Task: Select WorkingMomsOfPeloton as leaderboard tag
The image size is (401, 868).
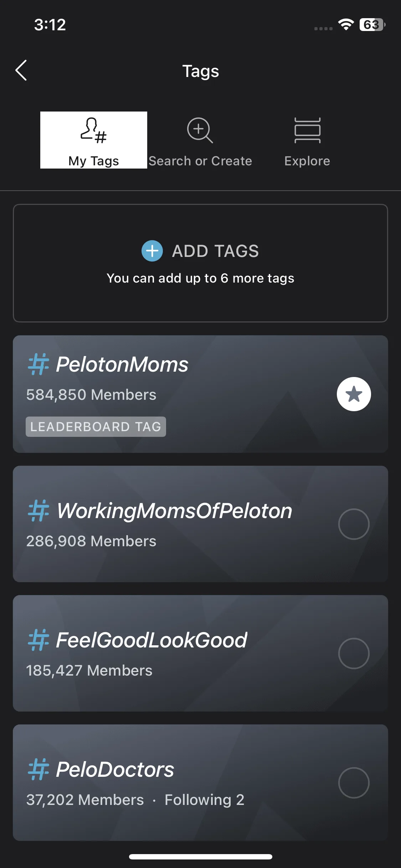Action: (354, 524)
